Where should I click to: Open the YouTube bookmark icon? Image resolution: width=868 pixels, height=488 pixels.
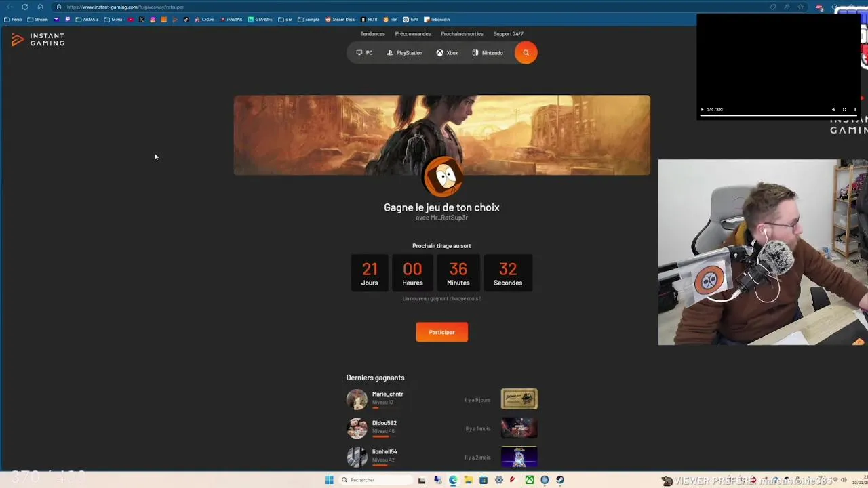click(131, 20)
